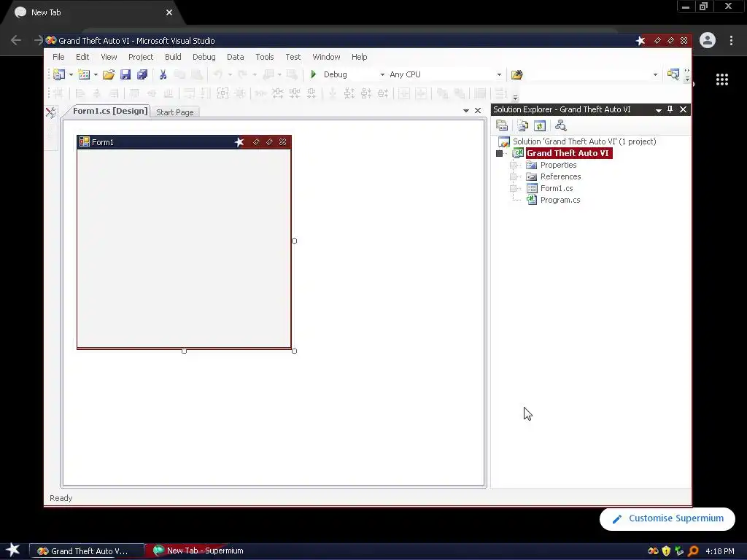Collapse the Grand Theft Auto VI project node

tap(499, 153)
